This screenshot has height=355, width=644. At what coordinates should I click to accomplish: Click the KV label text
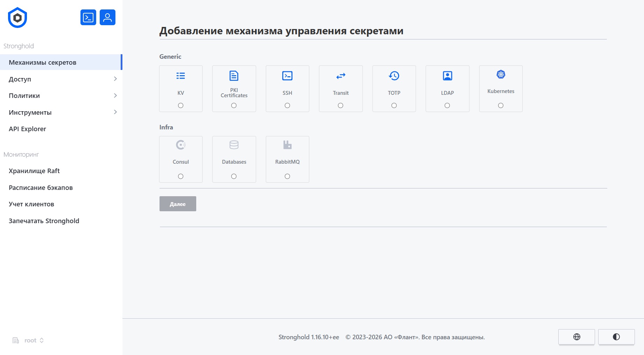181,93
